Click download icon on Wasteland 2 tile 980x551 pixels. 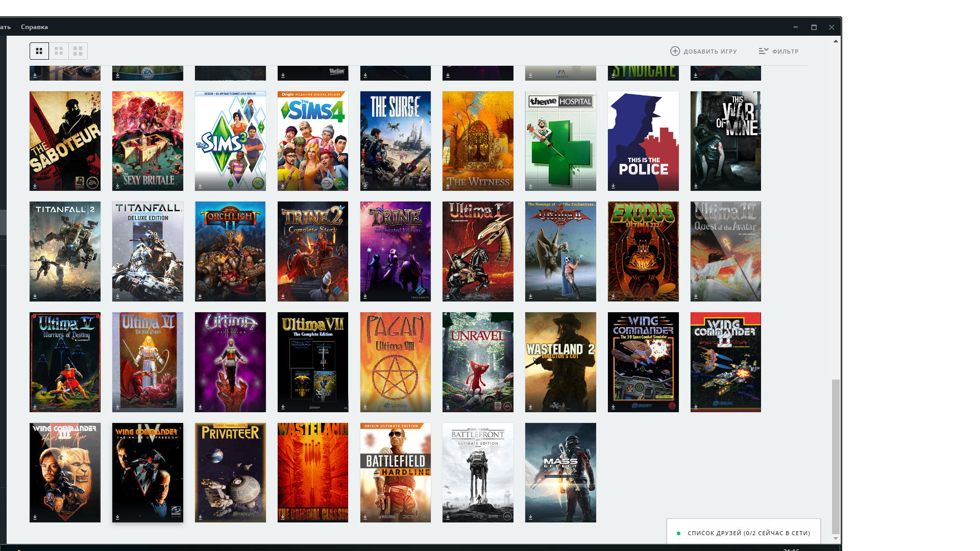[x=530, y=407]
